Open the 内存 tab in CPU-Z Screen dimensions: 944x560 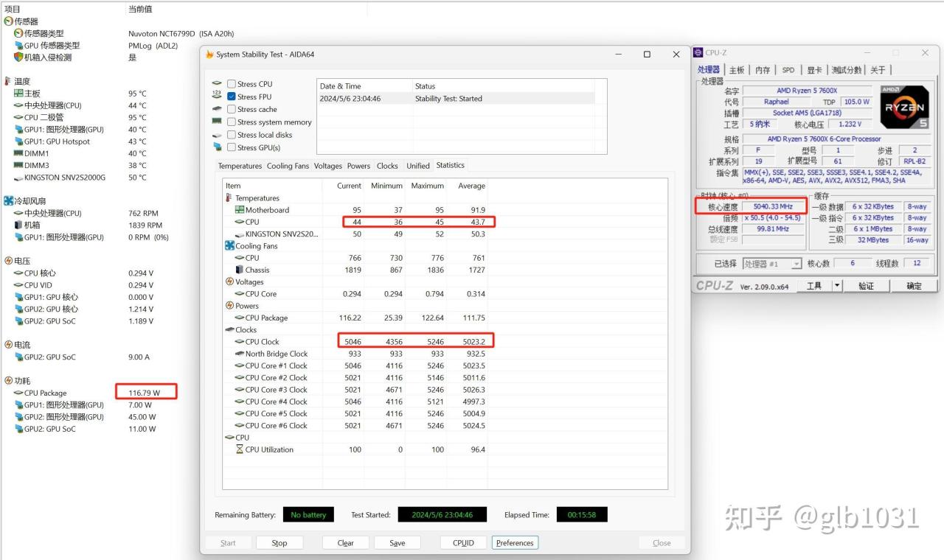[x=763, y=70]
